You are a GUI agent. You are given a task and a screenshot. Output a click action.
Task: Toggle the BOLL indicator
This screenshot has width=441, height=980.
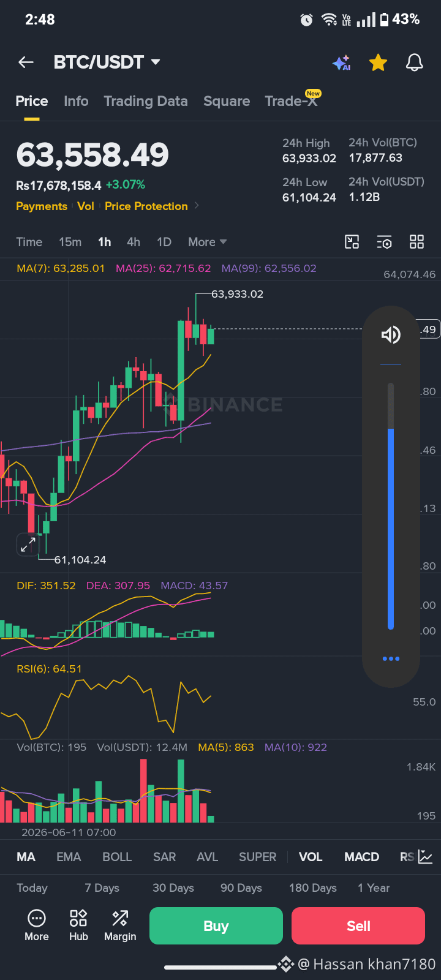(x=117, y=857)
